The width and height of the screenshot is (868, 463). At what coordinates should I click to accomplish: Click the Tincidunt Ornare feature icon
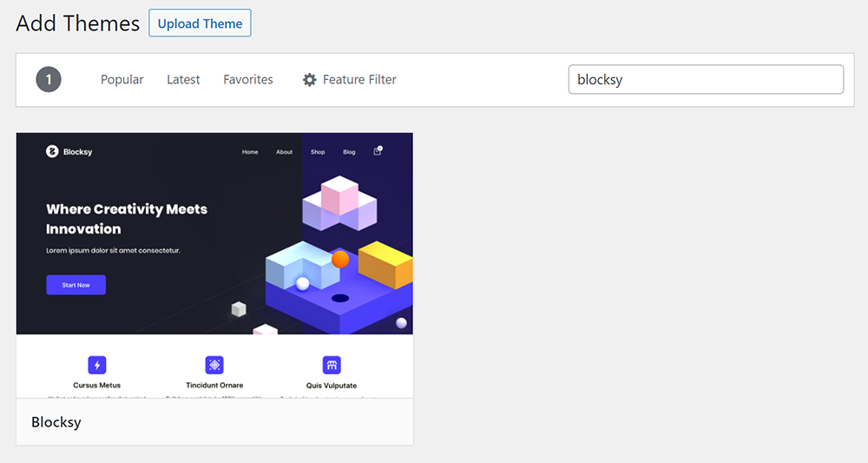214,365
